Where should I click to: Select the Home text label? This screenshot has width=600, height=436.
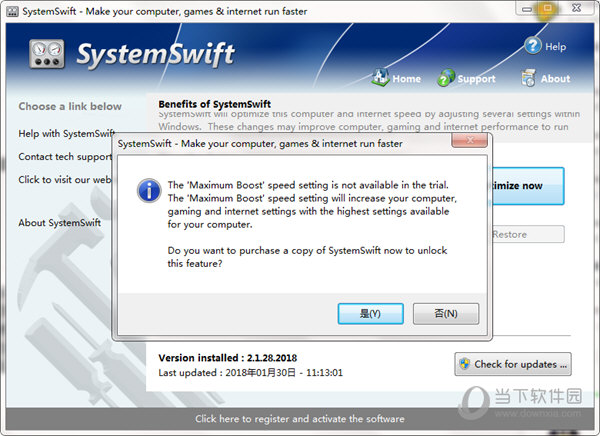(x=406, y=79)
